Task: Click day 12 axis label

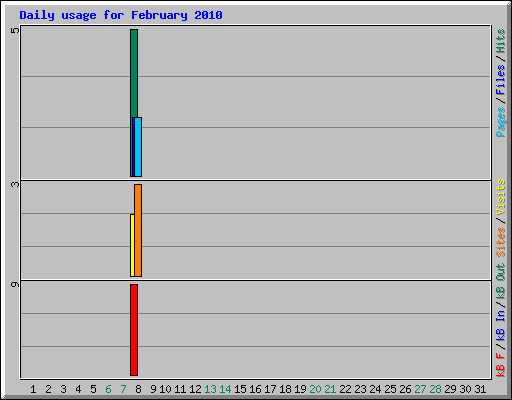Action: point(195,389)
